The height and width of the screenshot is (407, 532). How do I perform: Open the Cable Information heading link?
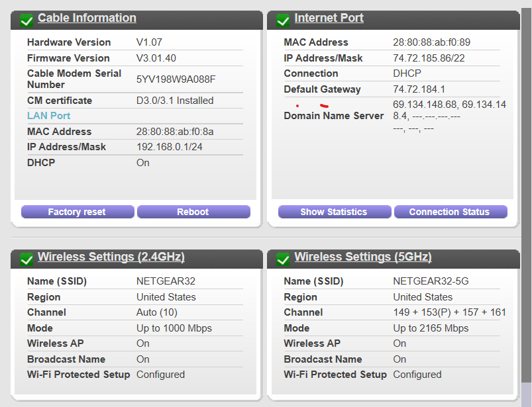pyautogui.click(x=87, y=18)
